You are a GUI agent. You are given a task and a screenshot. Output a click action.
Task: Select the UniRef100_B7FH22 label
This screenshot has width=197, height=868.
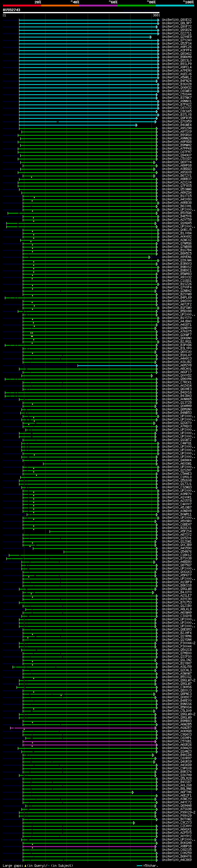tap(177, 105)
